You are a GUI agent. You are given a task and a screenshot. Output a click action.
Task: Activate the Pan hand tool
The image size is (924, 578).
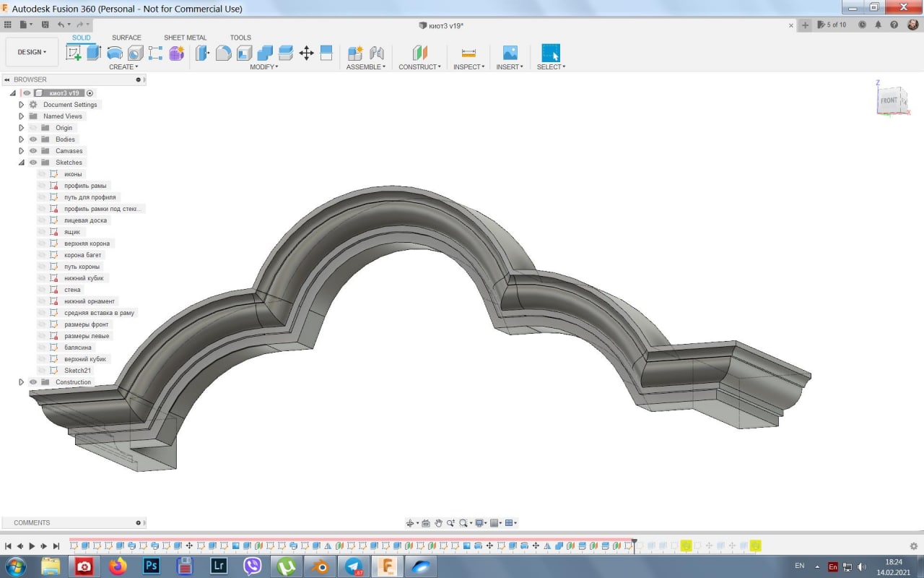coord(438,523)
